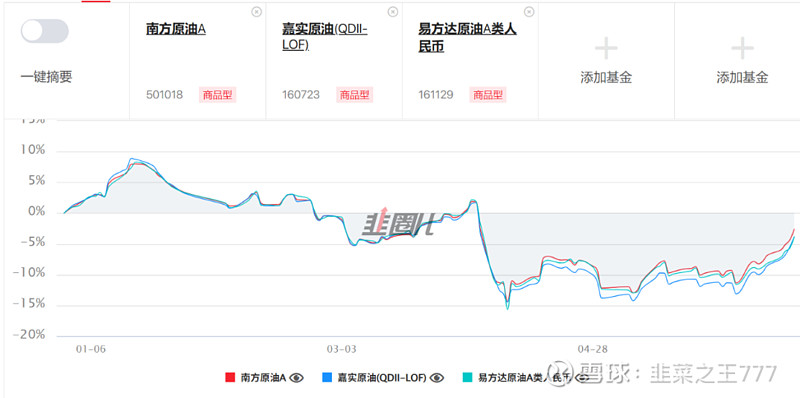Click the 南方原油A legend label

264,378
